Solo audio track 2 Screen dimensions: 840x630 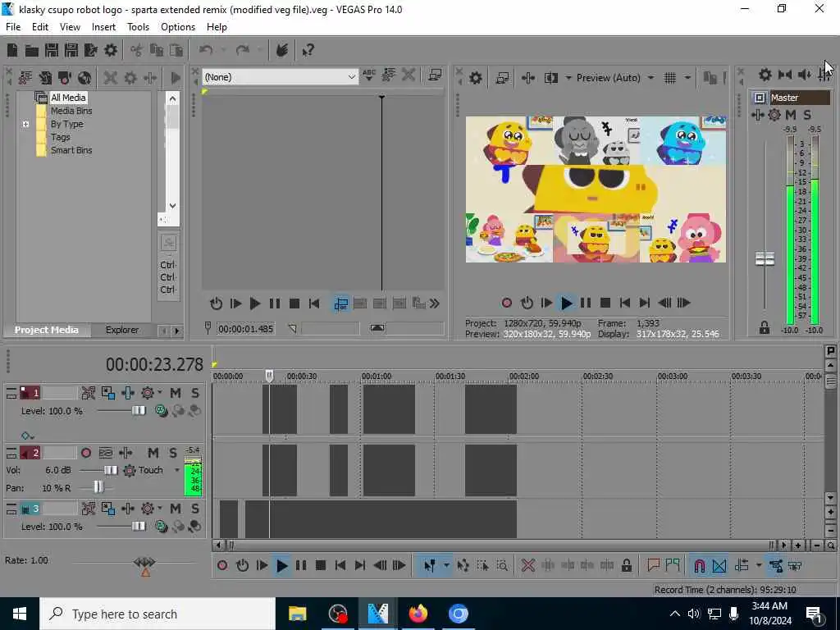coord(172,453)
